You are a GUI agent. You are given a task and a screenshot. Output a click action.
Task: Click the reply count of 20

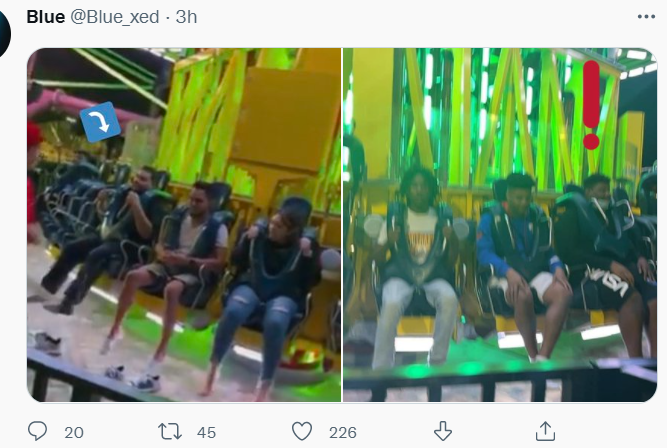73,431
